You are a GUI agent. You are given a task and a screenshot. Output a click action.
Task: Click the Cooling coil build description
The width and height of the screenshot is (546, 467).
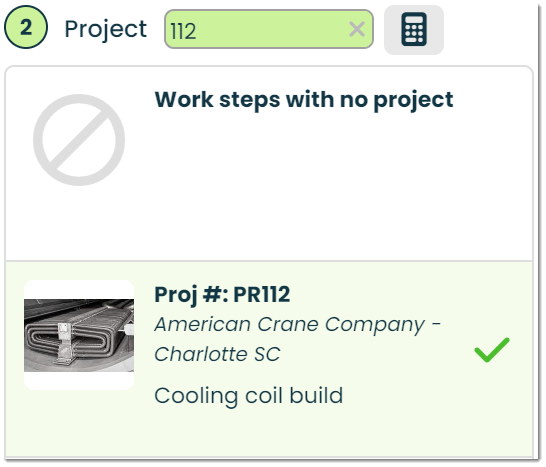(x=249, y=396)
